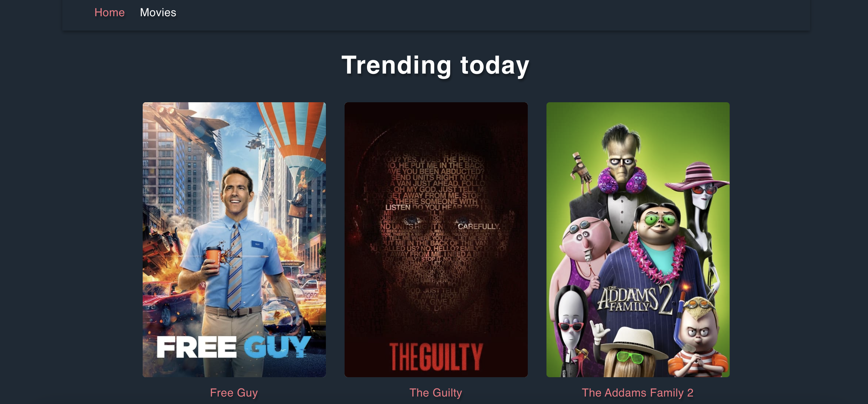Open the Free Guy movie poster
Image resolution: width=868 pixels, height=404 pixels.
234,239
